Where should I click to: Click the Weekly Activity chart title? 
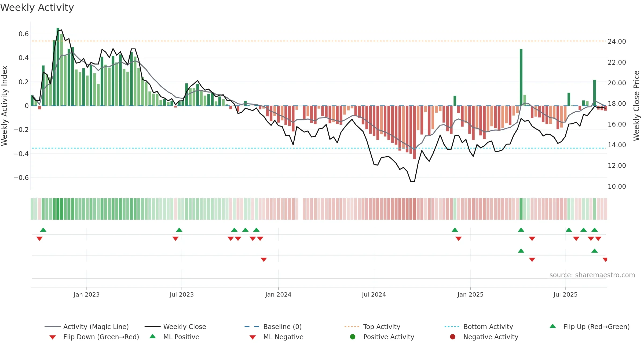37,8
